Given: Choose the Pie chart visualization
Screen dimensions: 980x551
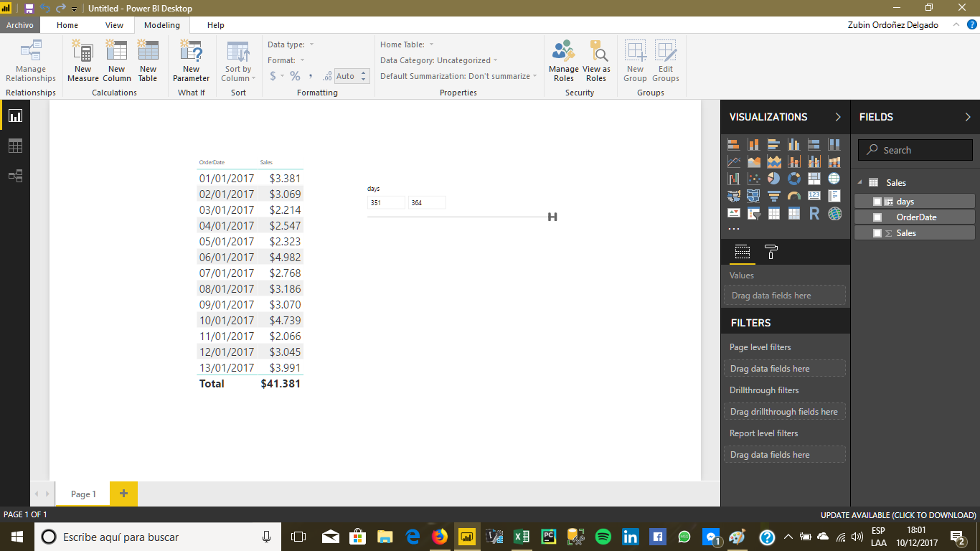Looking at the screenshot, I should pos(773,178).
